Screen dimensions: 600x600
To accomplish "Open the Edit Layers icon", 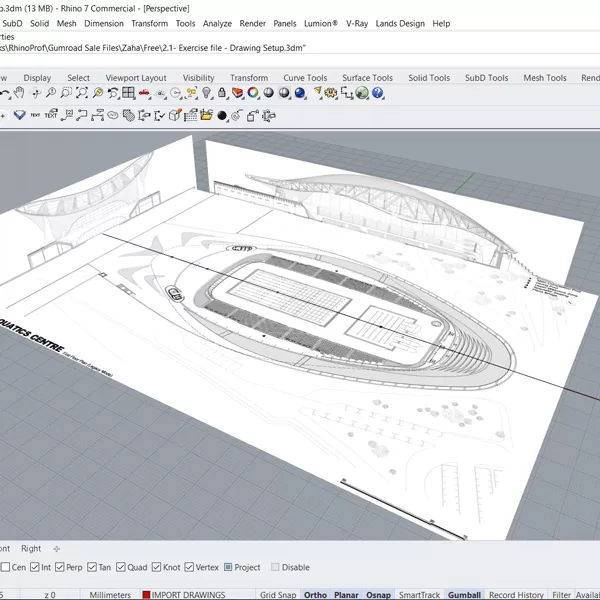I will [x=237, y=93].
